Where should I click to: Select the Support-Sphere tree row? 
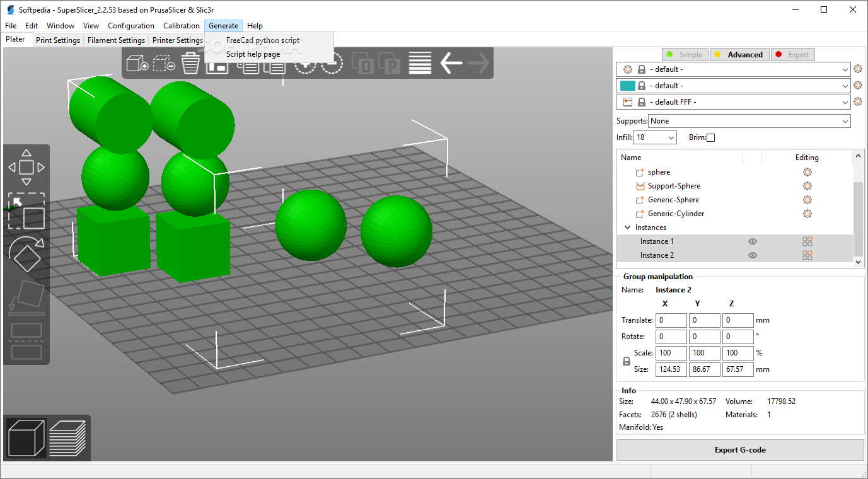coord(734,186)
